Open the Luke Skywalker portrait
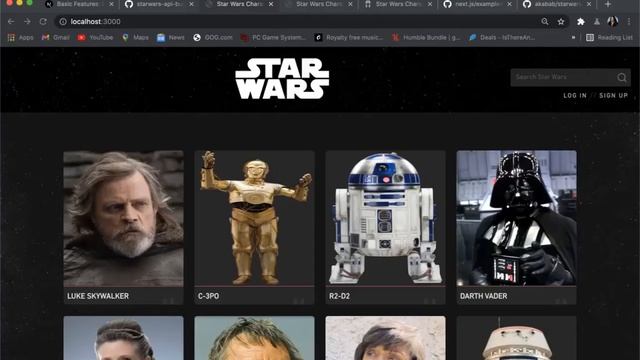Image resolution: width=640 pixels, height=360 pixels. [x=124, y=218]
